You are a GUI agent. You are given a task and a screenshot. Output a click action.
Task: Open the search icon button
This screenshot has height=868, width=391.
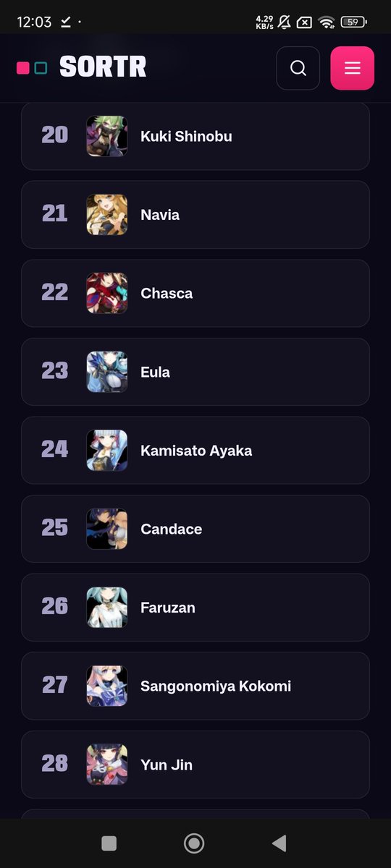298,68
